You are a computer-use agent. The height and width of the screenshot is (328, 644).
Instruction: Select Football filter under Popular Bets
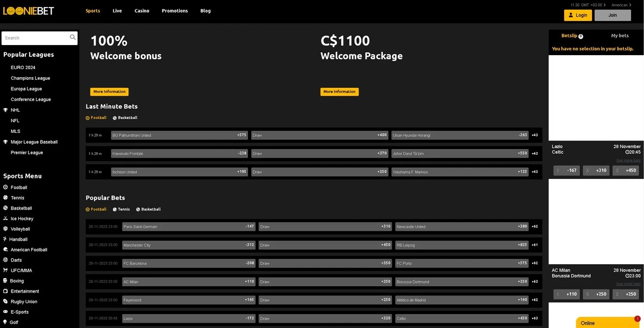[96, 209]
